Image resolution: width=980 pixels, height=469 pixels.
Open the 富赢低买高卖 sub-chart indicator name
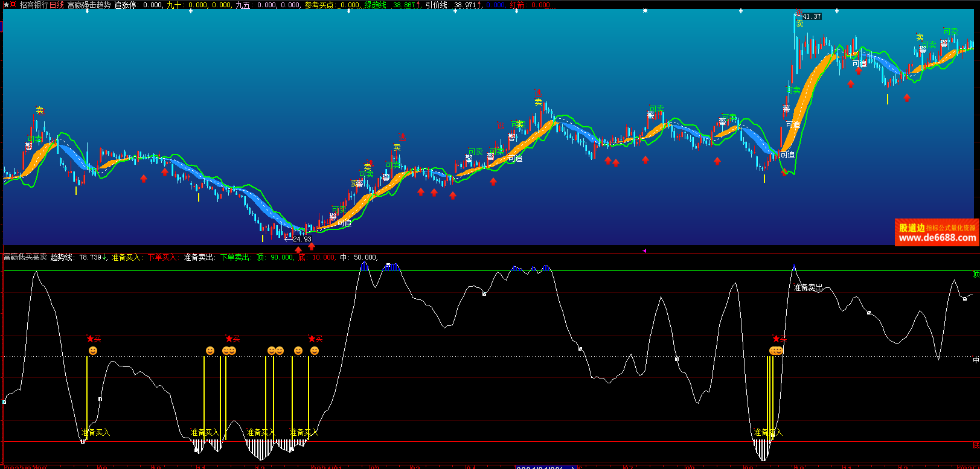(25, 257)
